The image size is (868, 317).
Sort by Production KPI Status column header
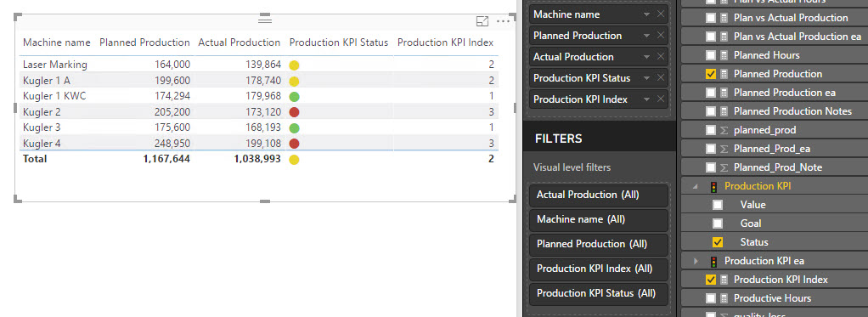(339, 42)
